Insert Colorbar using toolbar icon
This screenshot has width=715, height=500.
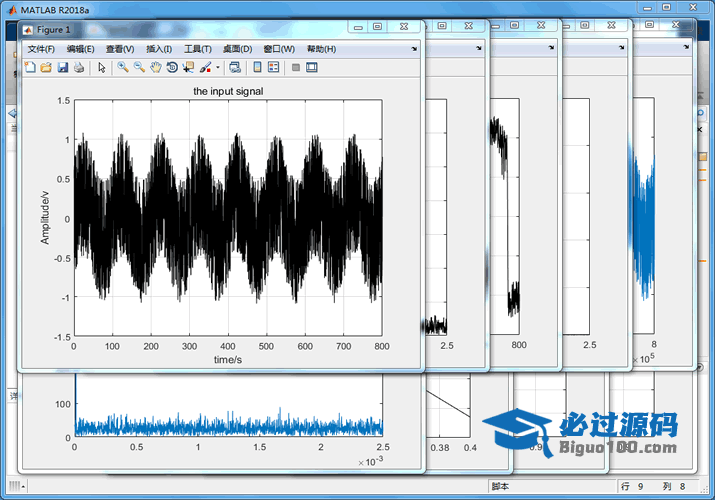click(x=257, y=67)
